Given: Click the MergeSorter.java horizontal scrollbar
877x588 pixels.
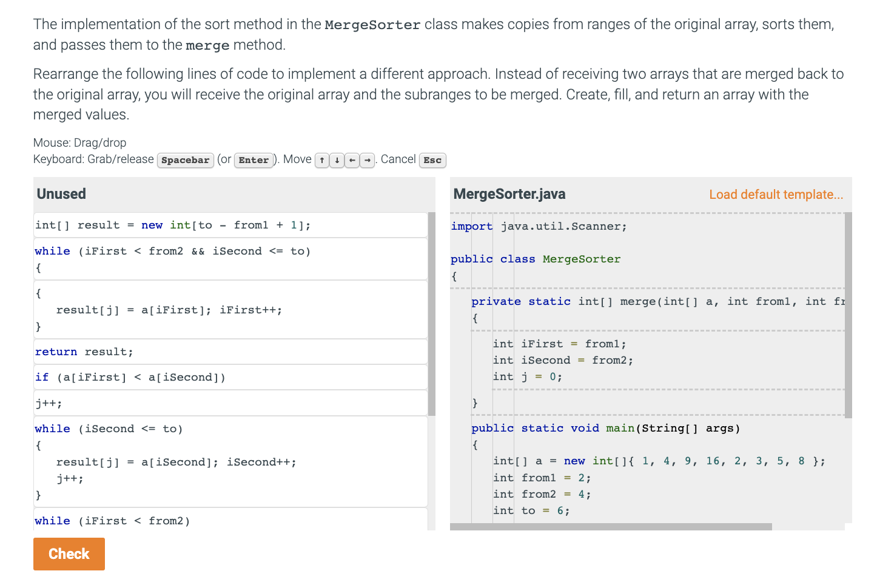Looking at the screenshot, I should 611,527.
